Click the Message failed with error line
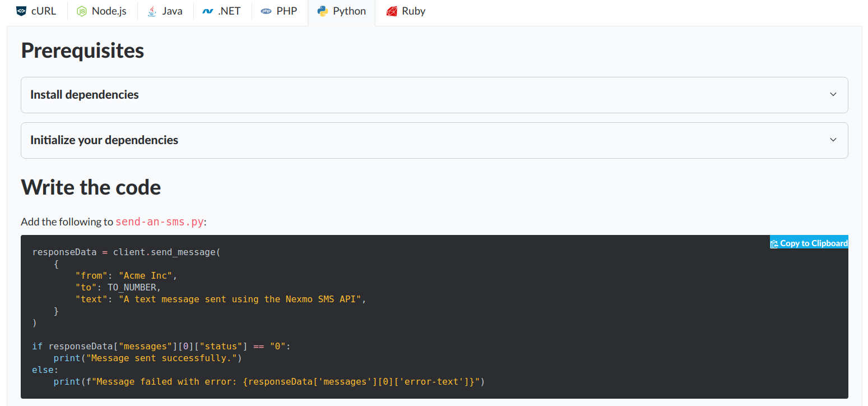Screen dimensions: 868x406 (x=269, y=382)
